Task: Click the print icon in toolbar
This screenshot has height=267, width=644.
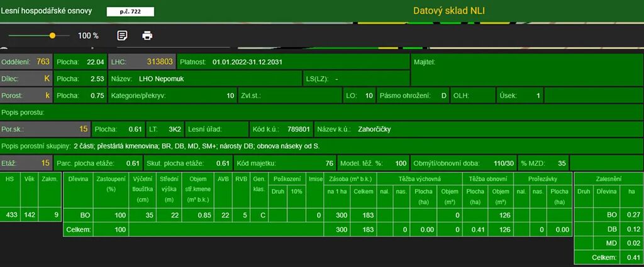Action: [x=147, y=36]
